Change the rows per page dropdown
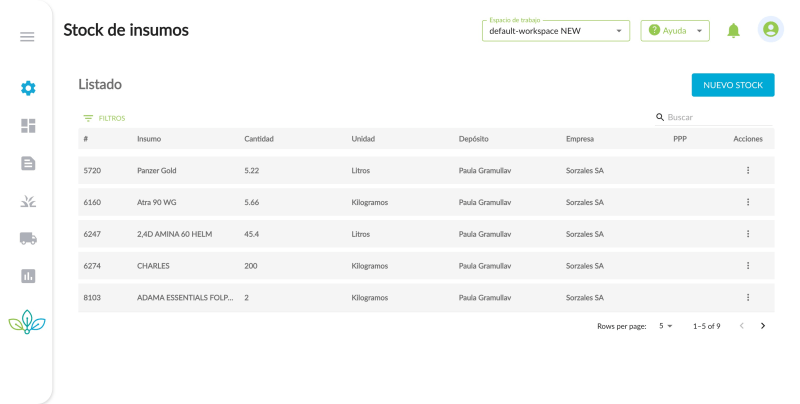 666,326
